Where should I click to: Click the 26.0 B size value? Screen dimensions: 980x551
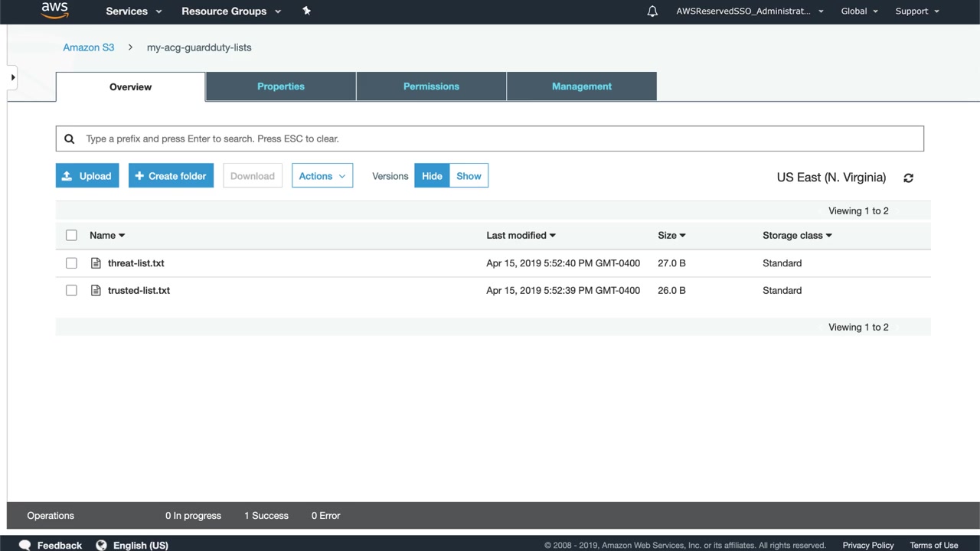pyautogui.click(x=671, y=291)
